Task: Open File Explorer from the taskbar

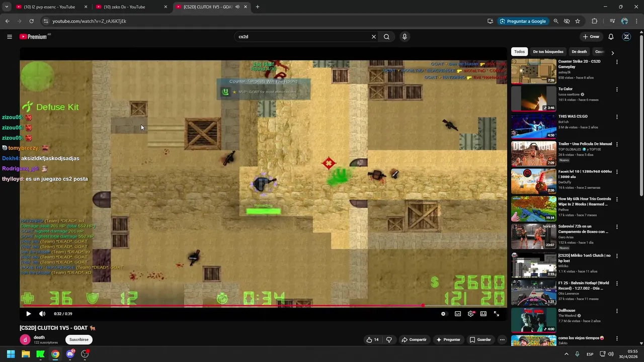Action: pyautogui.click(x=26, y=354)
